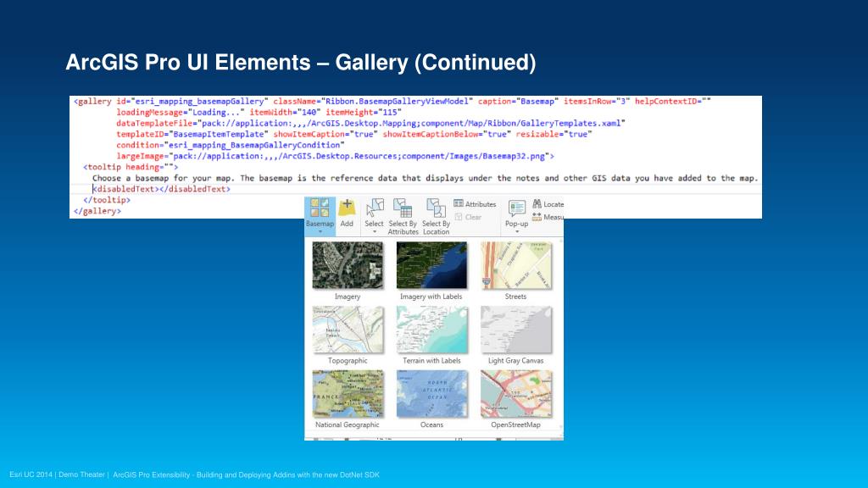868x488 pixels.
Task: Click the 'National Geographic' caption text
Action: pyautogui.click(x=347, y=425)
